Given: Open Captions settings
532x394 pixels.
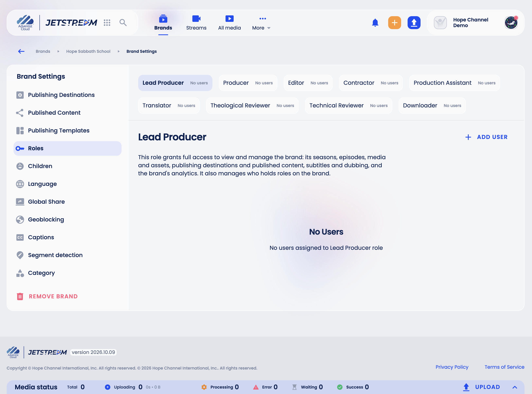Looking at the screenshot, I should 68,237.
